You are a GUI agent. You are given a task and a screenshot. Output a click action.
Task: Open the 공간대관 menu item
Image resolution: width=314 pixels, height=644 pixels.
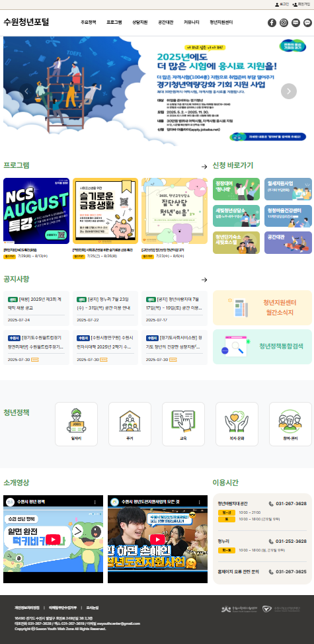point(166,22)
